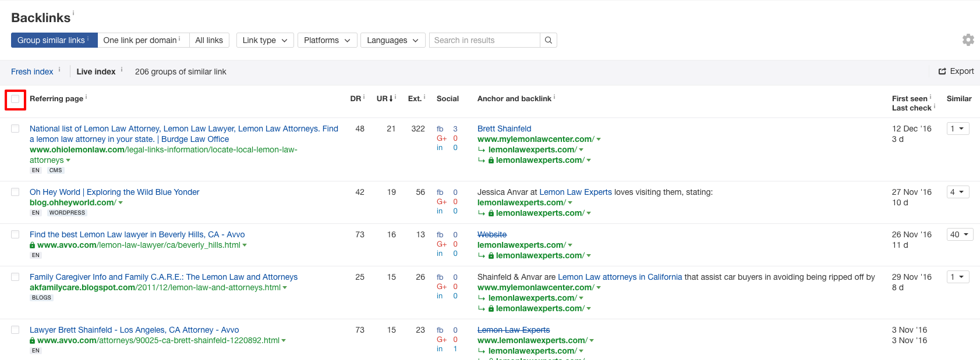Switch to Live index
The height and width of the screenshot is (360, 980).
coord(96,72)
